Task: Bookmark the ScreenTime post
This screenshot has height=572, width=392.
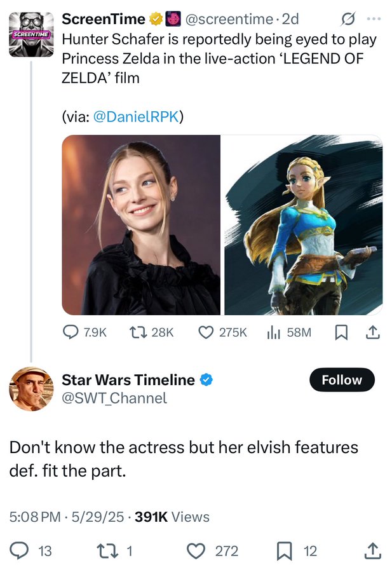Action: pyautogui.click(x=341, y=332)
